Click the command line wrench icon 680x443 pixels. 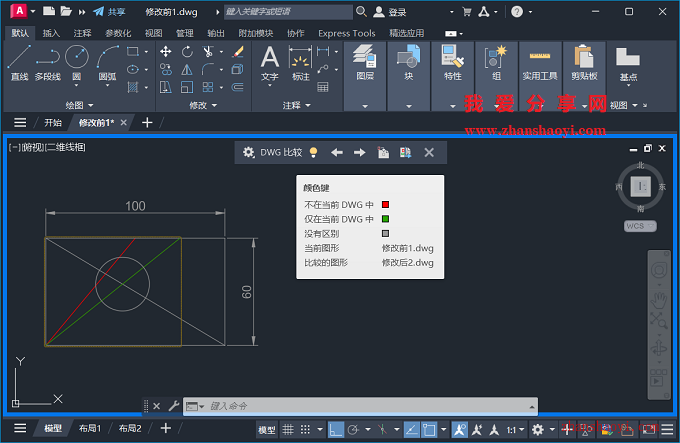173,406
